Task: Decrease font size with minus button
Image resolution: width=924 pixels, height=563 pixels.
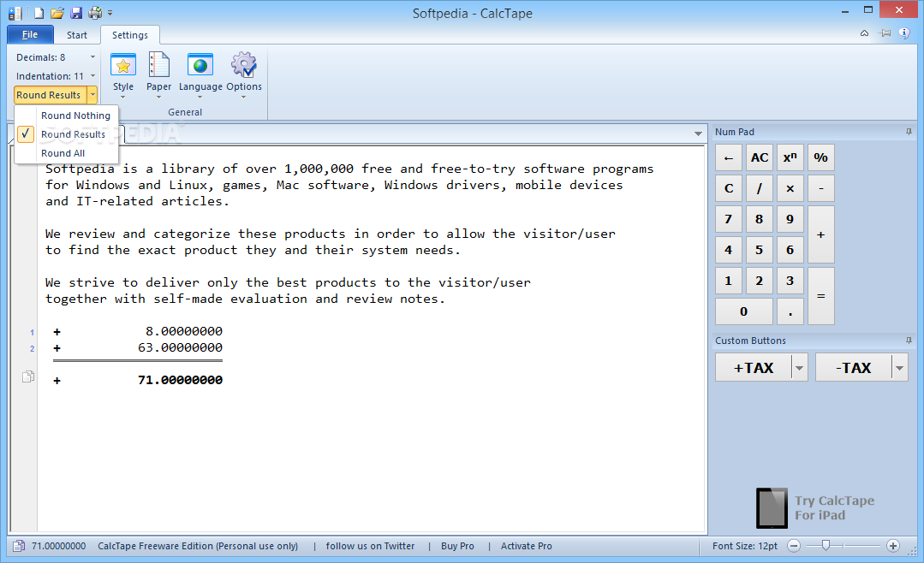Action: click(x=794, y=546)
